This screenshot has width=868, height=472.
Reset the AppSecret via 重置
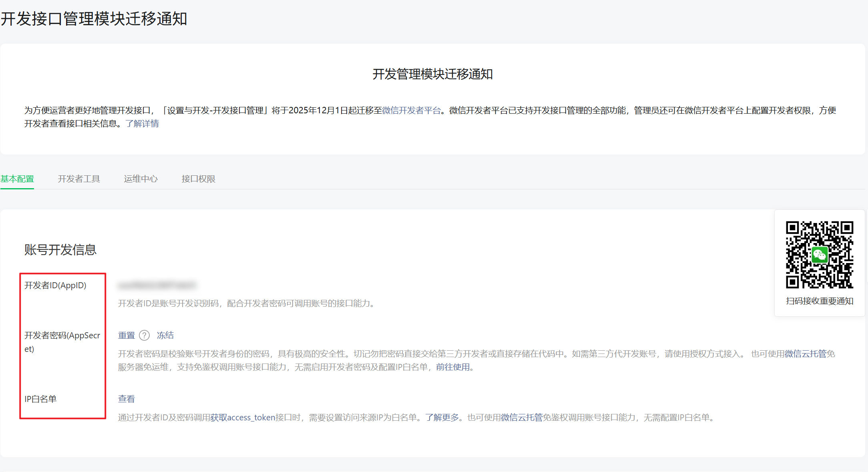126,335
